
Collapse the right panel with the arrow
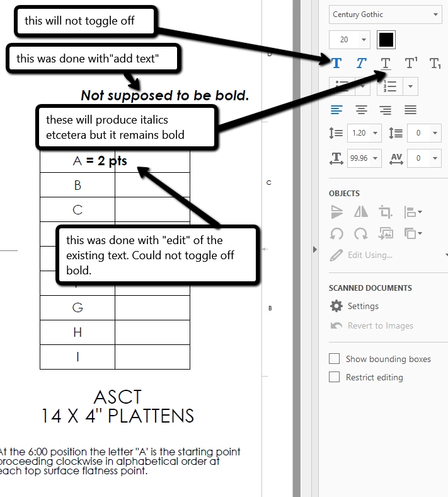314,250
